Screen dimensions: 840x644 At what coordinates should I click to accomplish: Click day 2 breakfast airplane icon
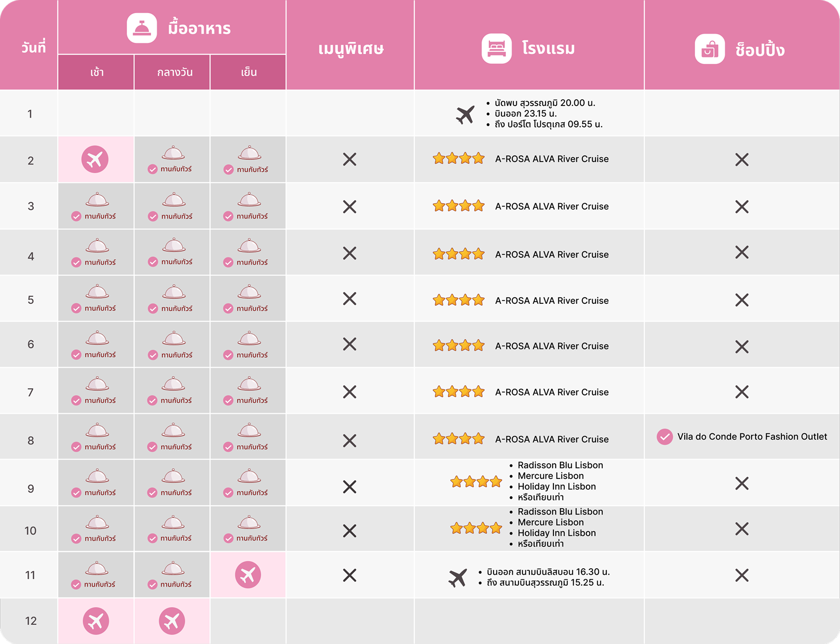[x=95, y=159]
